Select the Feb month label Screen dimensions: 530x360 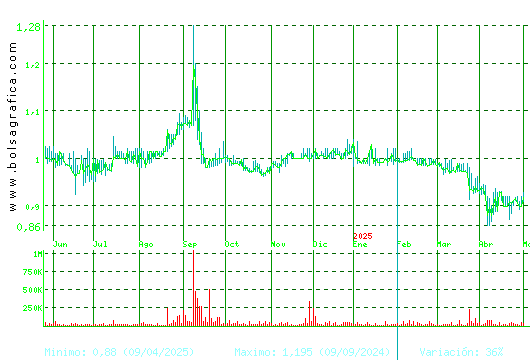(404, 244)
